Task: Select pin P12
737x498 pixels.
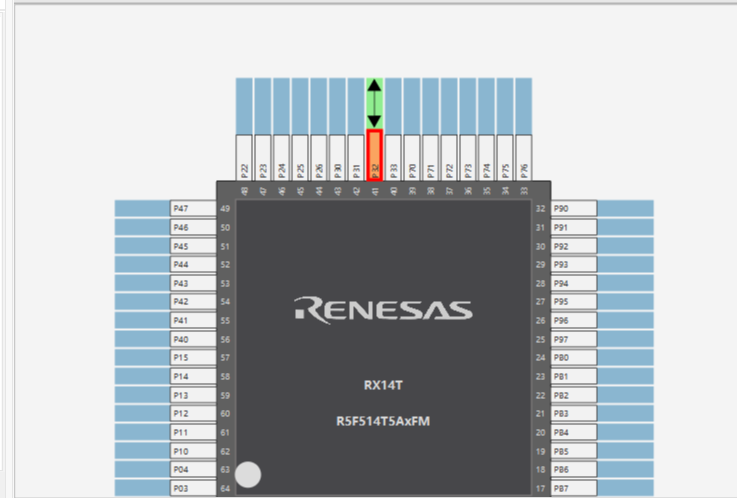Action: coord(193,413)
